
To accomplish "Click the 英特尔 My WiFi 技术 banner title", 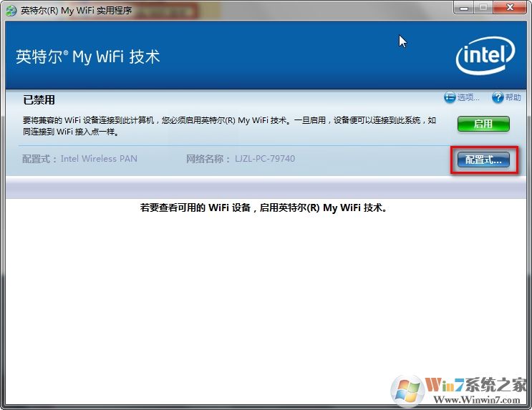I will (x=88, y=57).
